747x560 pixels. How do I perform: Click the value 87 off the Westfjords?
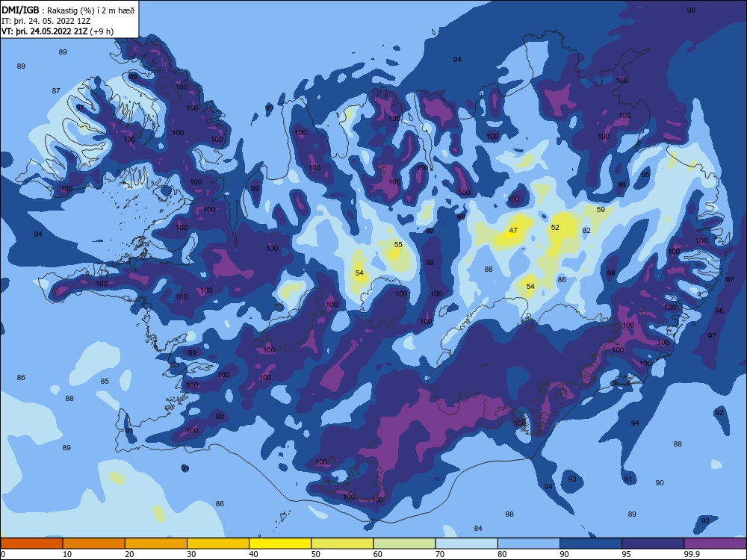(x=56, y=91)
